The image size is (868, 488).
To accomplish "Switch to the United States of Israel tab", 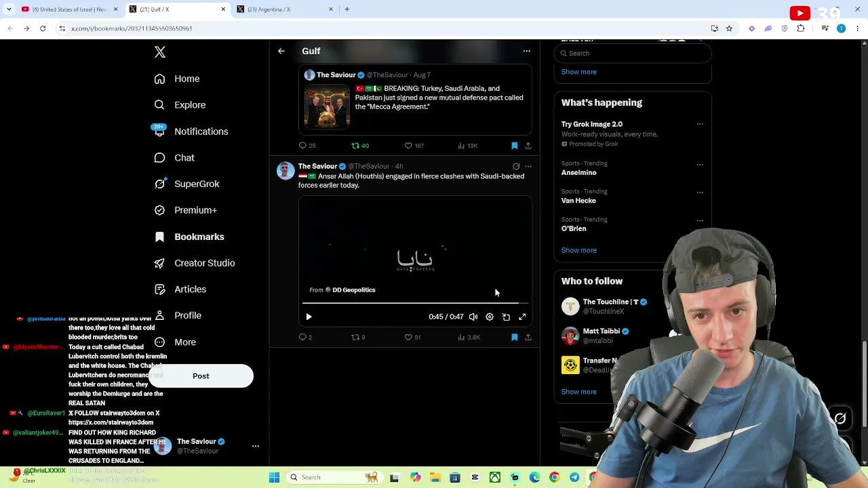I will point(68,9).
